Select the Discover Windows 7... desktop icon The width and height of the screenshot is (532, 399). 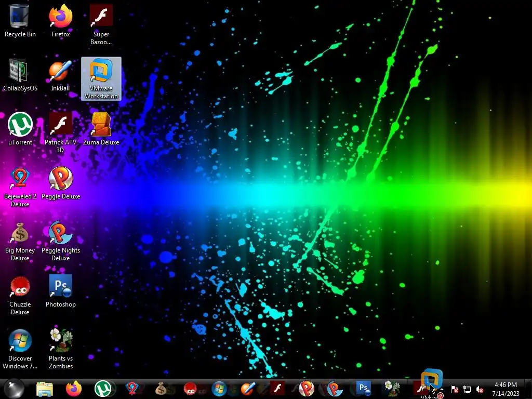coord(20,349)
